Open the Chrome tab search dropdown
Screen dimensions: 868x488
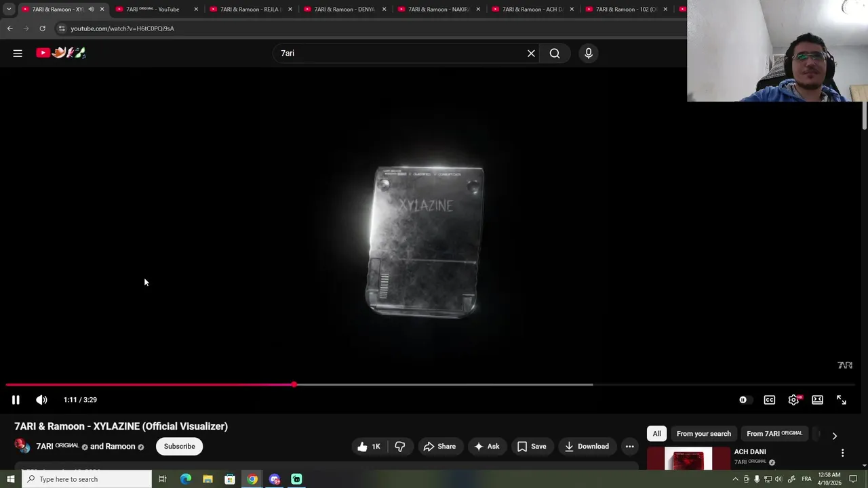(x=9, y=9)
